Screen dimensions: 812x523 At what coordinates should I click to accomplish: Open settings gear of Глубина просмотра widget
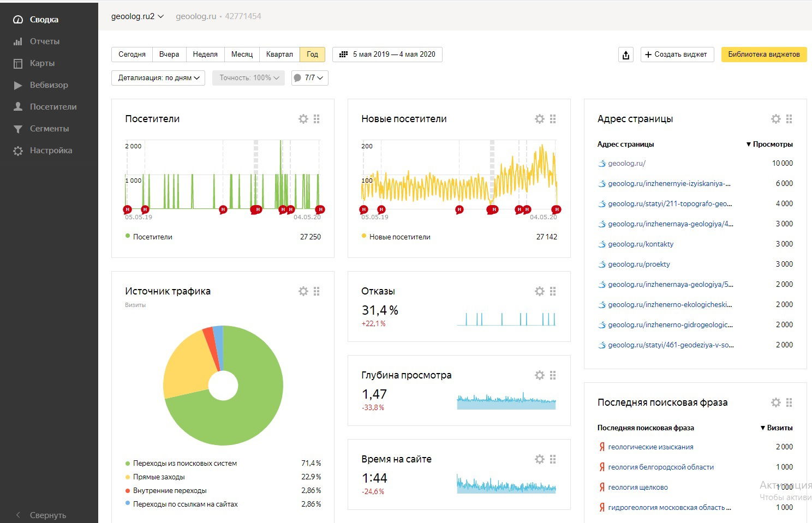(540, 375)
